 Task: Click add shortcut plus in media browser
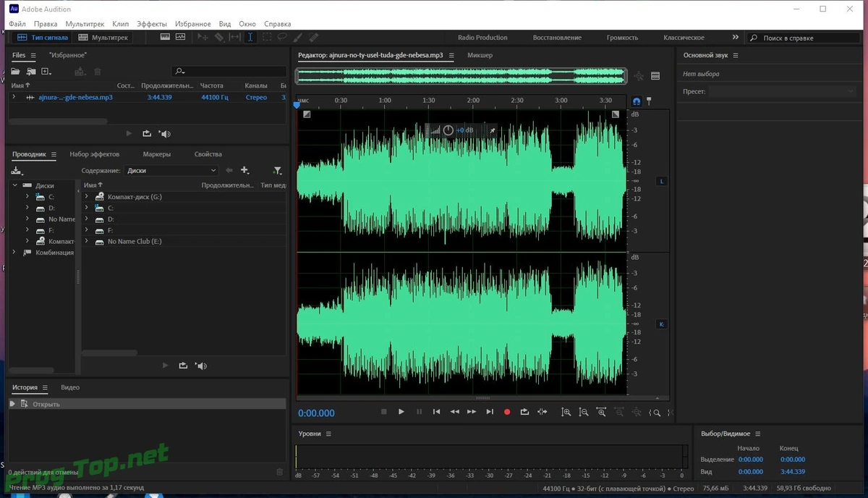(x=245, y=171)
